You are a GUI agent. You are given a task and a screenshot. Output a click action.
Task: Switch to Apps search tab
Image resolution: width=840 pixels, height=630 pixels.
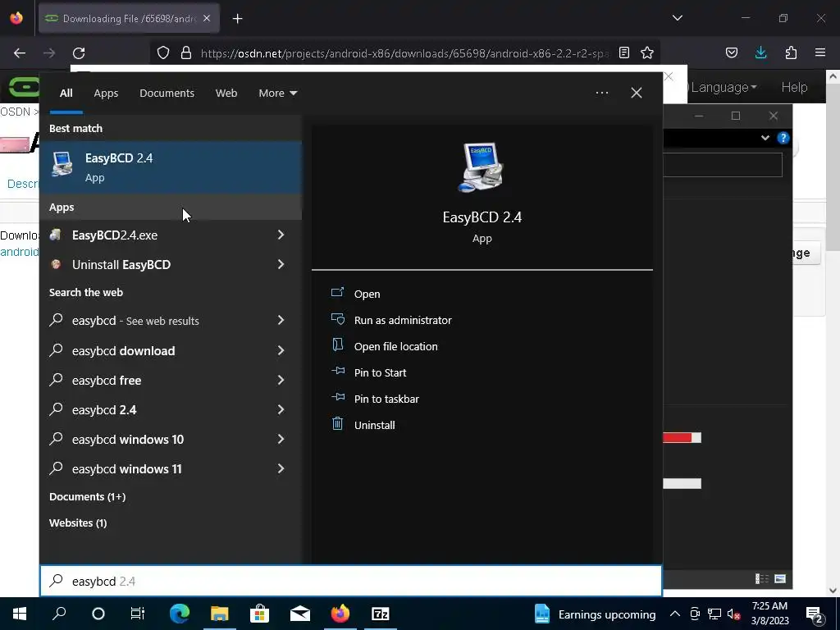(x=106, y=94)
